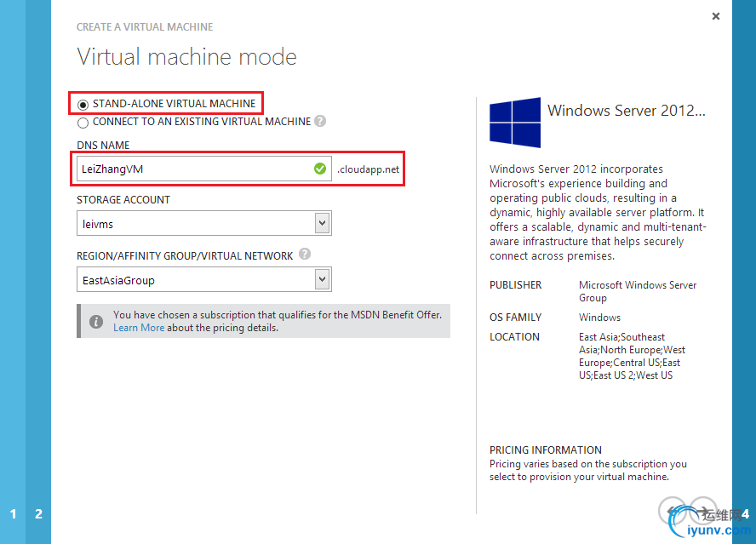Click help icon next to Region/Affinity Group label
This screenshot has height=544, width=756.
tap(305, 254)
